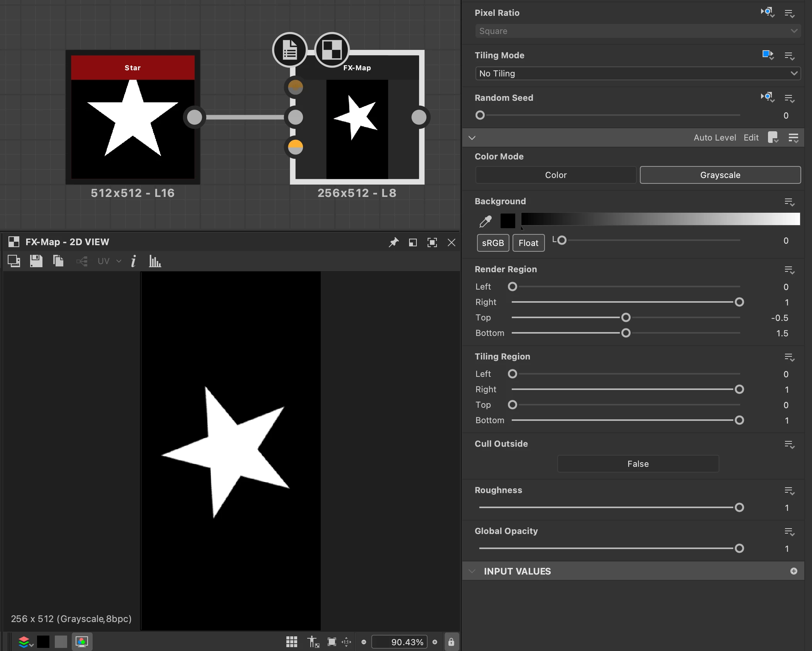Click the histogram icon in 2D view toolbar
The width and height of the screenshot is (812, 651).
pos(155,261)
